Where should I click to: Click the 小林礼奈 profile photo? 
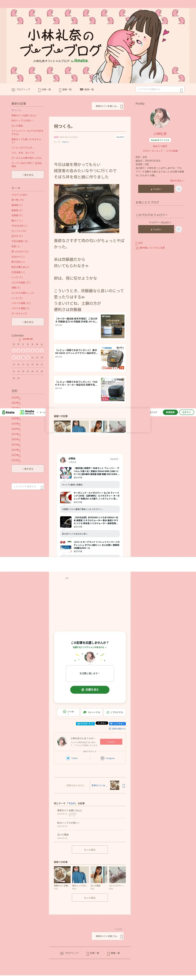coord(160,118)
